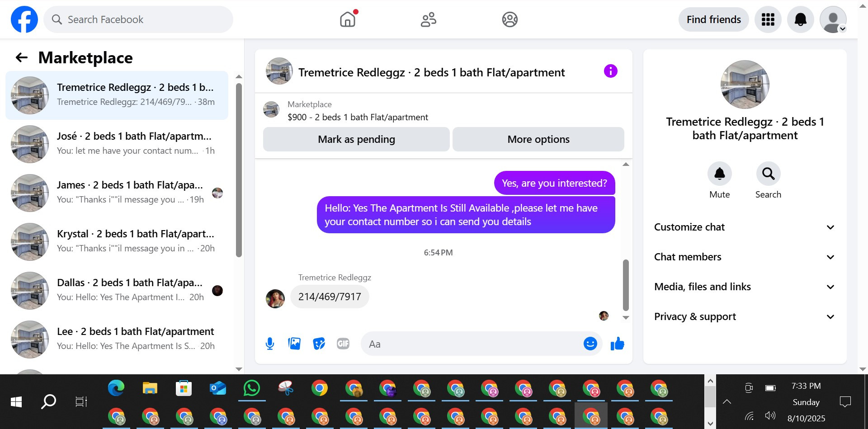
Task: Expand the Chat members section
Action: (x=745, y=257)
